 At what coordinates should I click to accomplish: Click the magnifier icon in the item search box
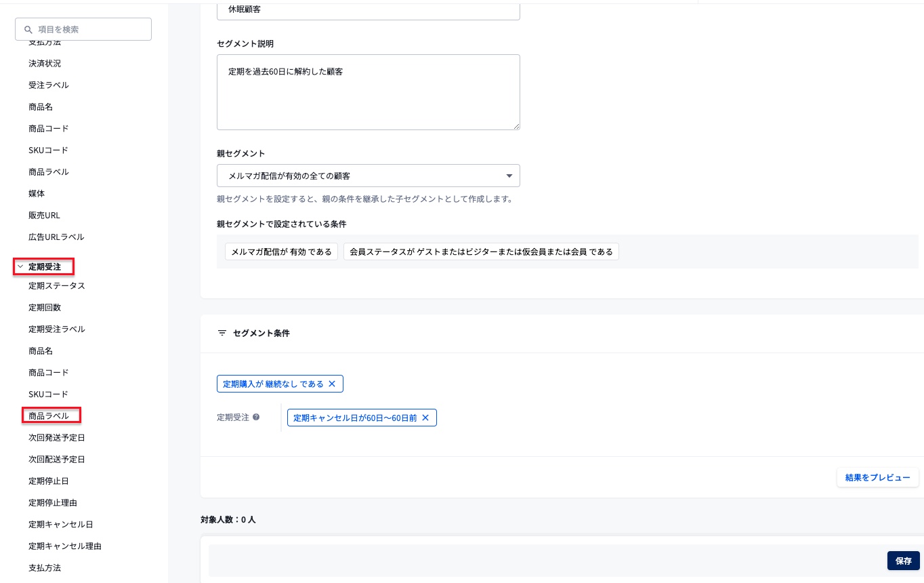coord(28,29)
